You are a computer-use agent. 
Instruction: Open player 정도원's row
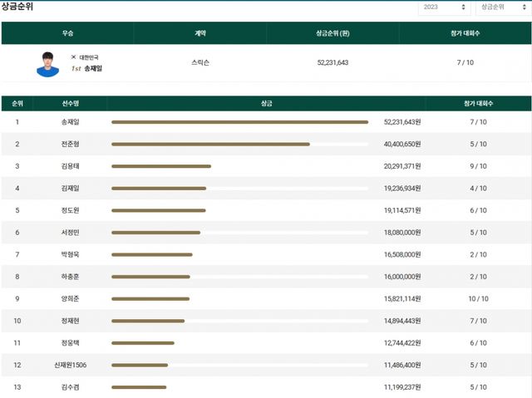coord(71,210)
